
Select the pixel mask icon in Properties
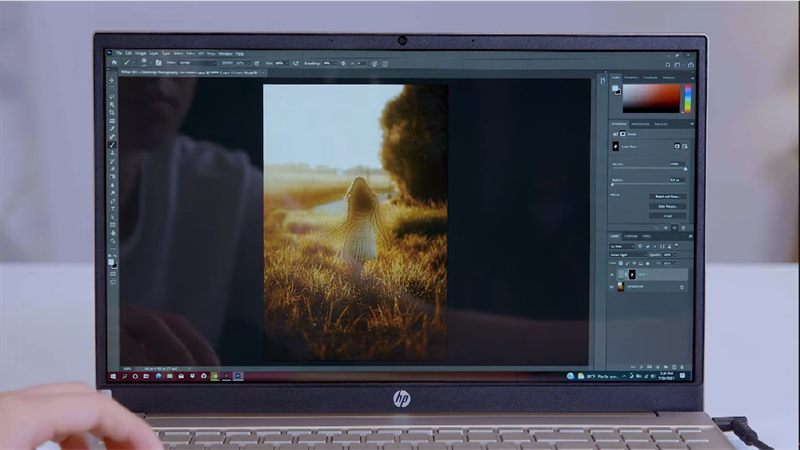(x=677, y=146)
